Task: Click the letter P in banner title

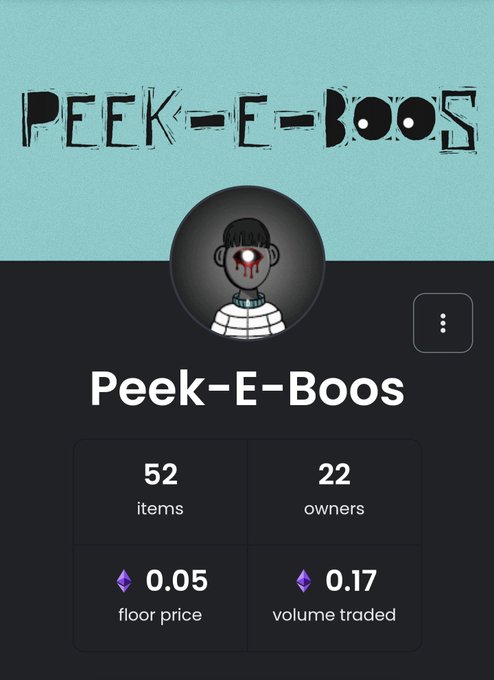Action: 39,118
